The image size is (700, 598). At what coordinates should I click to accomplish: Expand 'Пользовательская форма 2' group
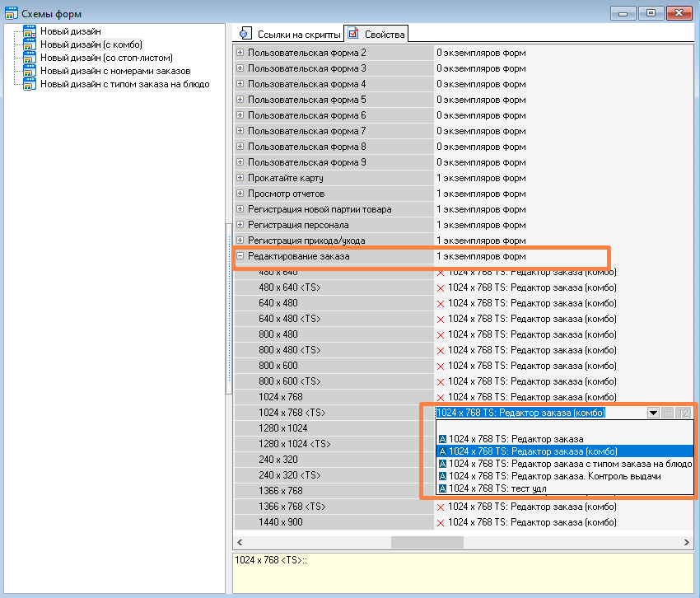240,53
